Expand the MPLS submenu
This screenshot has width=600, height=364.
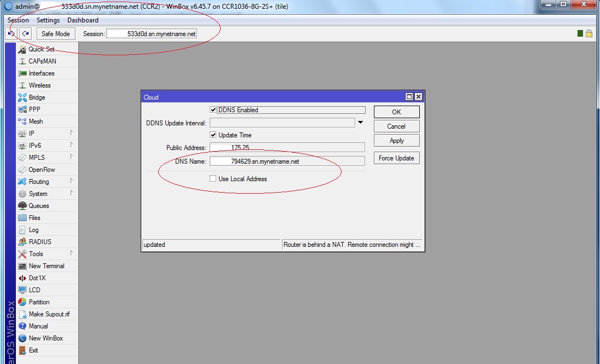[72, 157]
